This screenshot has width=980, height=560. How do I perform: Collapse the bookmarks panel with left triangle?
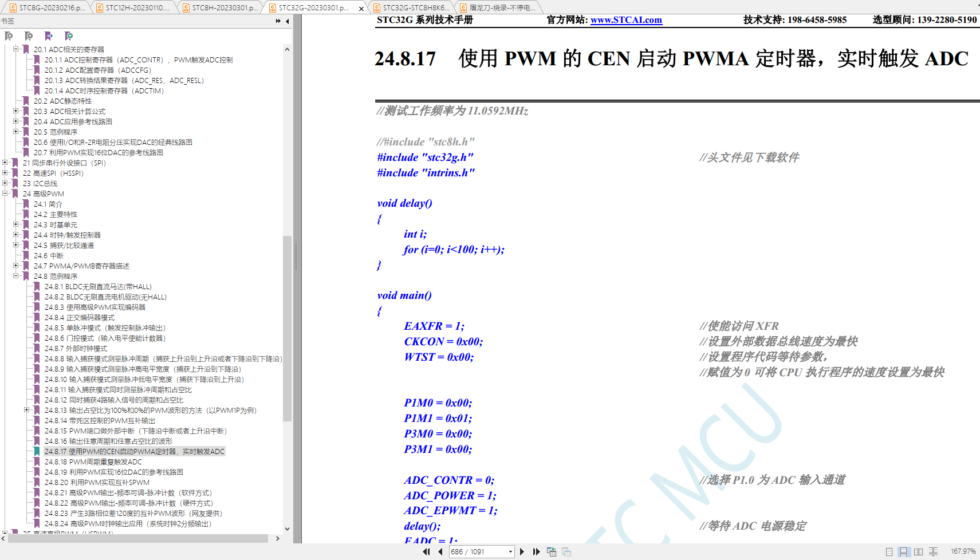[287, 21]
